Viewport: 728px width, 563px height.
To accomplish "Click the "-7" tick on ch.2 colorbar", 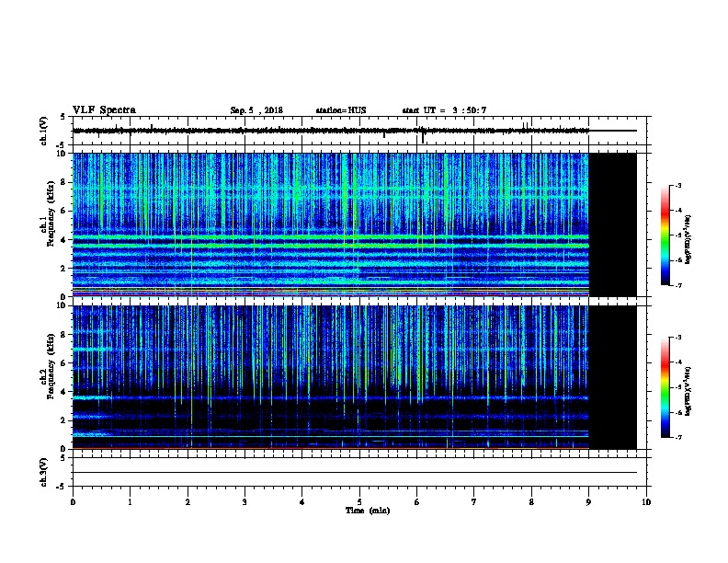I will click(678, 437).
